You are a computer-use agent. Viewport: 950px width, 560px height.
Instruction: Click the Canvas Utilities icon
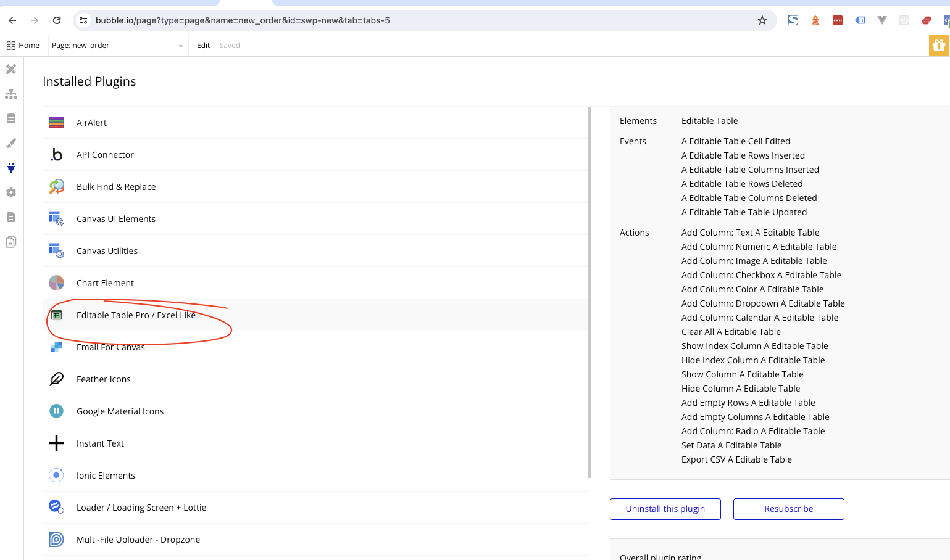tap(56, 251)
